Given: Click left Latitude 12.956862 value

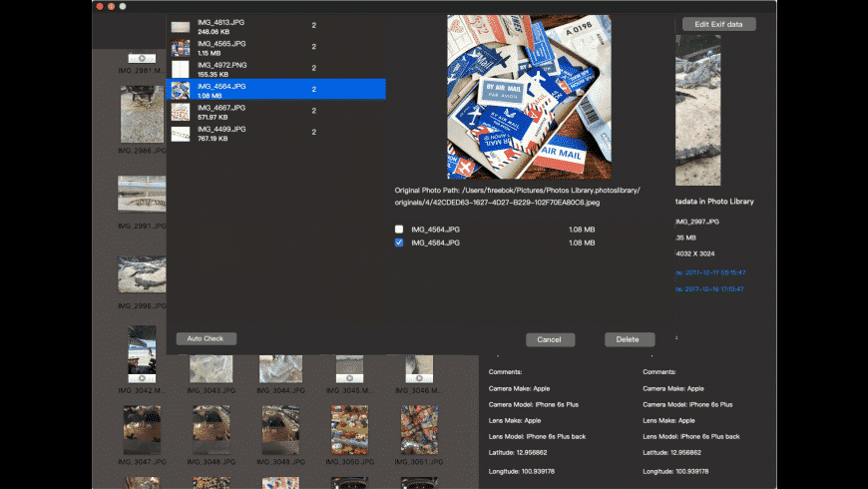Looking at the screenshot, I should (x=518, y=452).
